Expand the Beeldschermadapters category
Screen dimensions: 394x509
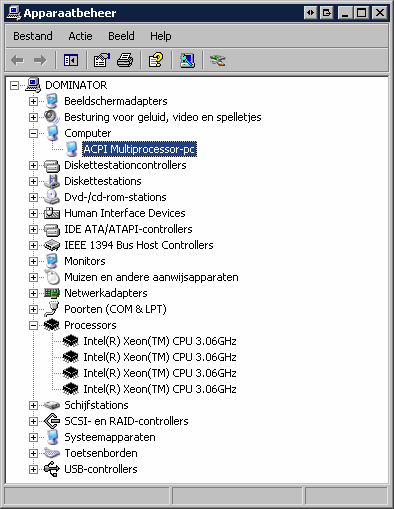(x=33, y=101)
